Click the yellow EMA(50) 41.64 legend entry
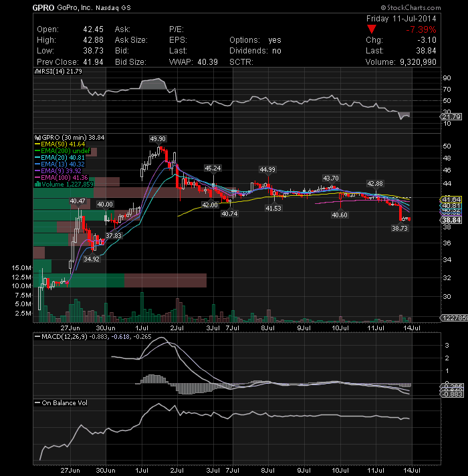Image resolution: width=468 pixels, height=476 pixels. pos(60,144)
